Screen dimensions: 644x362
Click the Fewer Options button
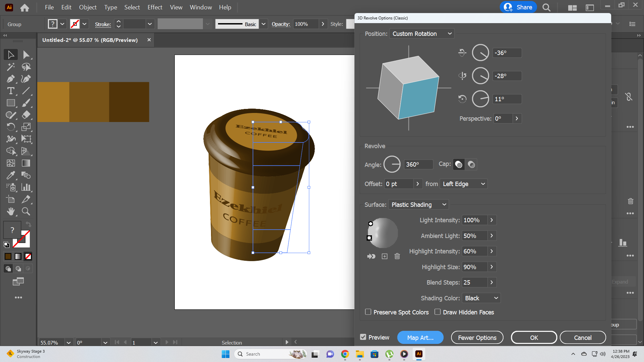(x=477, y=338)
